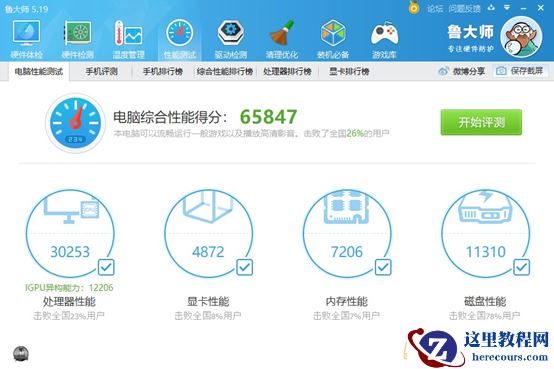Viewport: 554px width, 369px height.
Task: Click the gold medal icon in title bar
Action: coord(414,7)
